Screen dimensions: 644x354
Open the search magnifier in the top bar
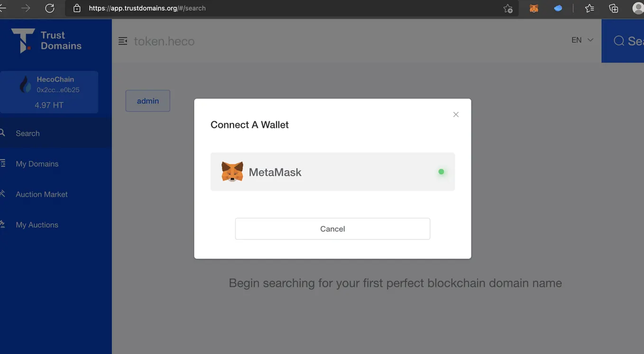click(x=619, y=41)
